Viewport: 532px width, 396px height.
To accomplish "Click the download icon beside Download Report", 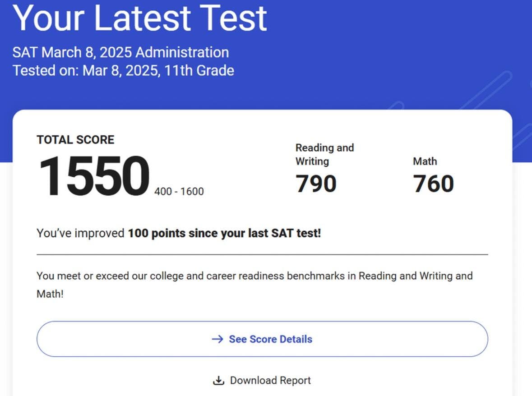I will pos(218,381).
